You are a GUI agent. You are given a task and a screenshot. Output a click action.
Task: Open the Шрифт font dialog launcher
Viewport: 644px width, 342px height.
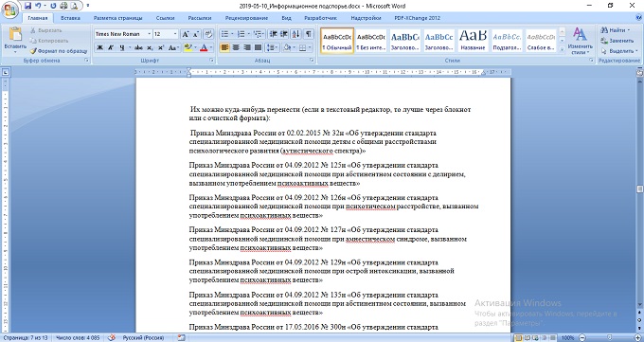pyautogui.click(x=212, y=61)
